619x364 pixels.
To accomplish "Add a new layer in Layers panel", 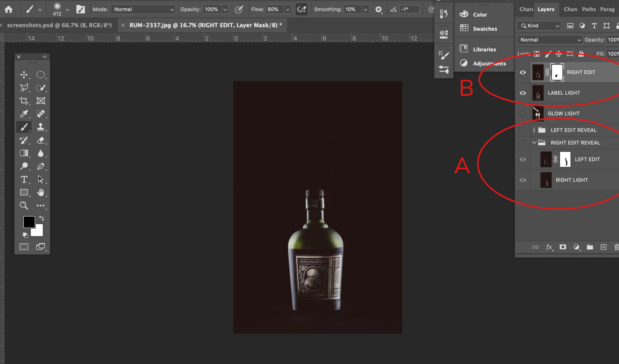I will tap(603, 247).
